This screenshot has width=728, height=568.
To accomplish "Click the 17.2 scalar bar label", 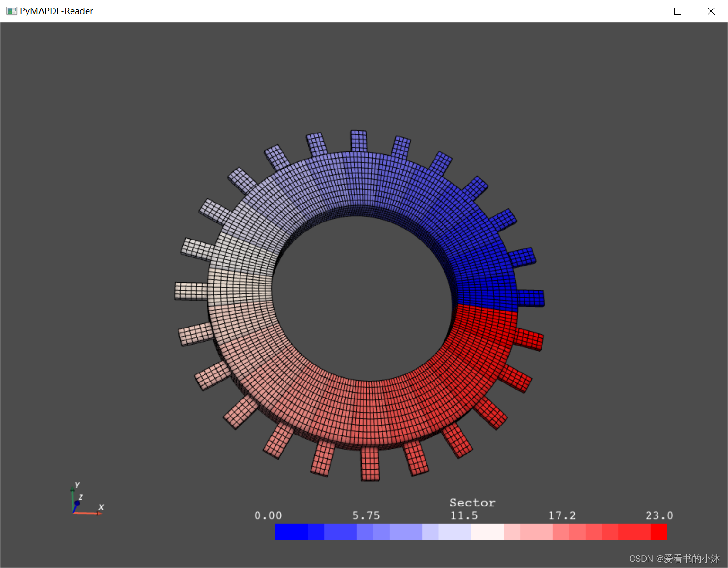I will 562,515.
